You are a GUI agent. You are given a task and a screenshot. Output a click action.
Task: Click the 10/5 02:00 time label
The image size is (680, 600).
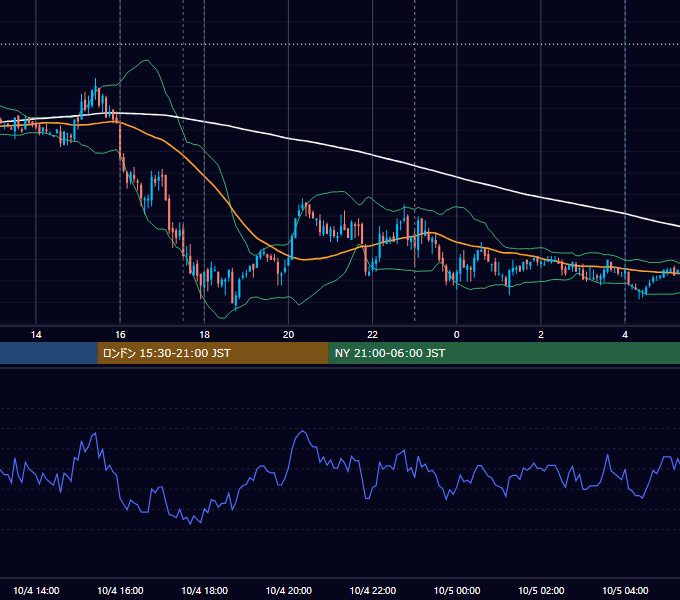[541, 590]
